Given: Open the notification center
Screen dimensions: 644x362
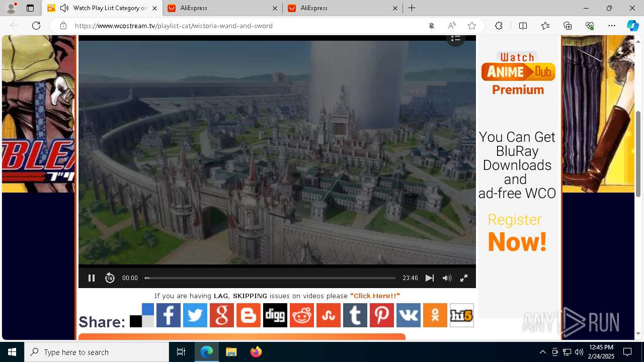Looking at the screenshot, I should click(x=627, y=352).
